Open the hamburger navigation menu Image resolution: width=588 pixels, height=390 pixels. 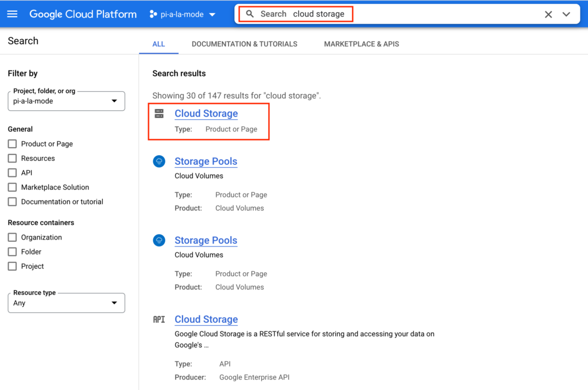[x=12, y=14]
